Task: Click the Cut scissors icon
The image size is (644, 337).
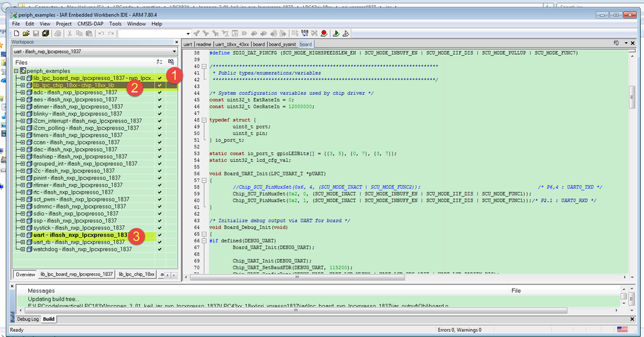Action: (70, 34)
